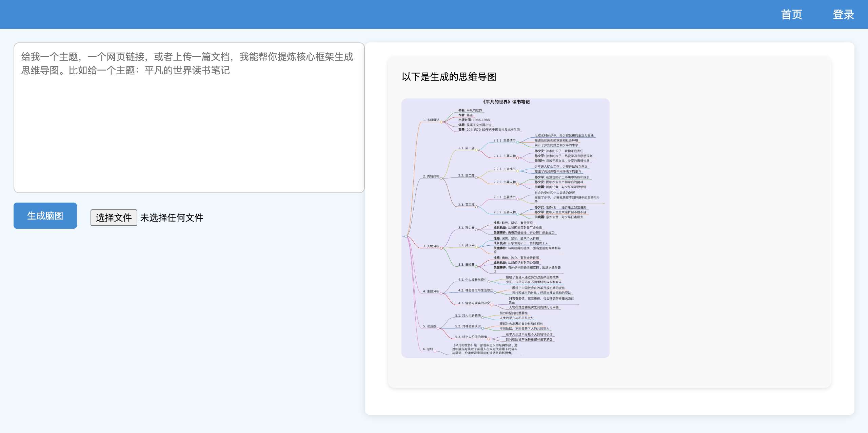Toggle the 6. 总结 node circle
This screenshot has width=868, height=433.
435,351
